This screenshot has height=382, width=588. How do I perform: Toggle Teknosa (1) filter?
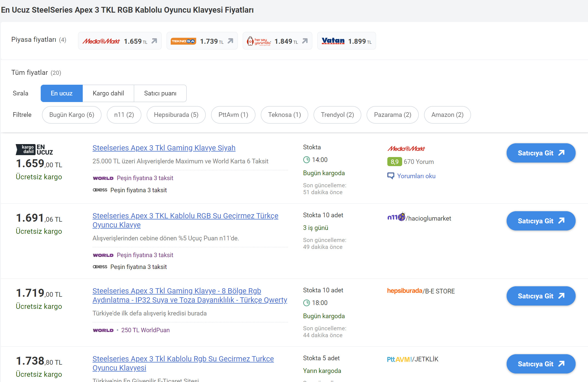[x=285, y=115]
